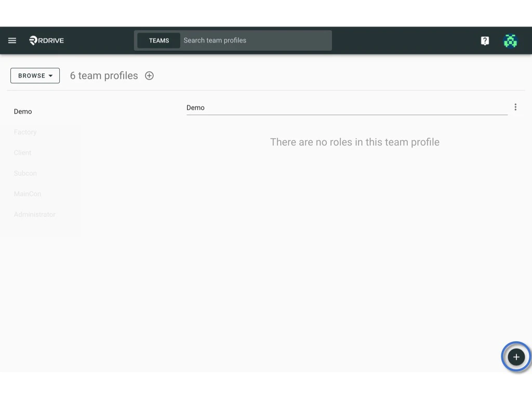
Task: Select the Subcon team profile
Action: pos(25,173)
